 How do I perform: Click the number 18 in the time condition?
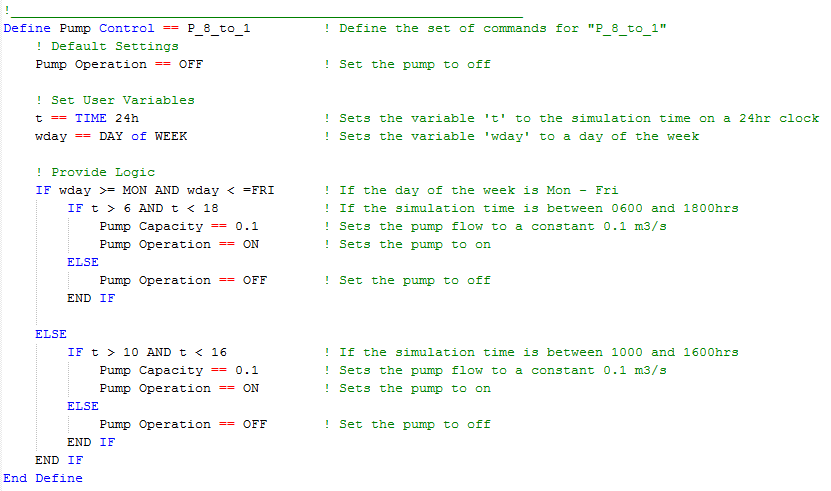(x=211, y=208)
